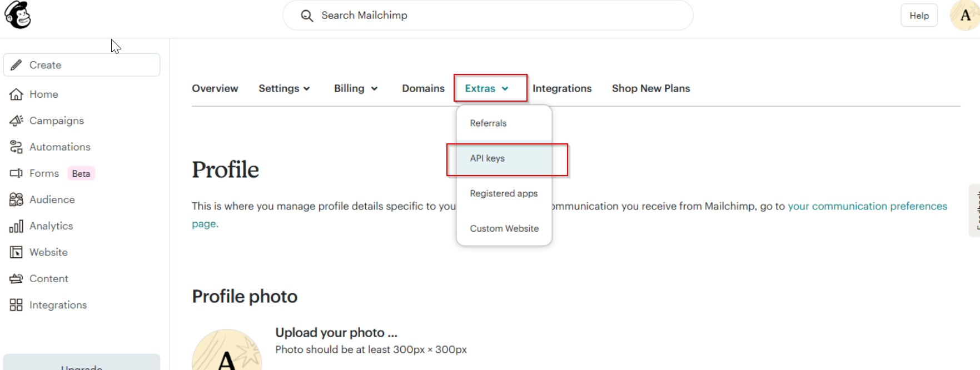Switch to the Domains tab
This screenshot has height=370, width=980.
(423, 88)
